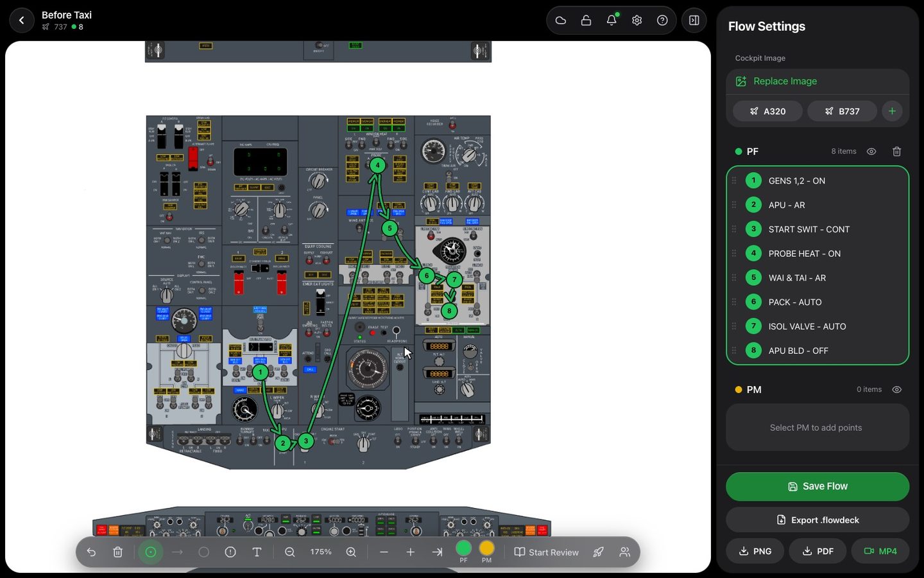Delete the PF group with trash icon

point(896,152)
